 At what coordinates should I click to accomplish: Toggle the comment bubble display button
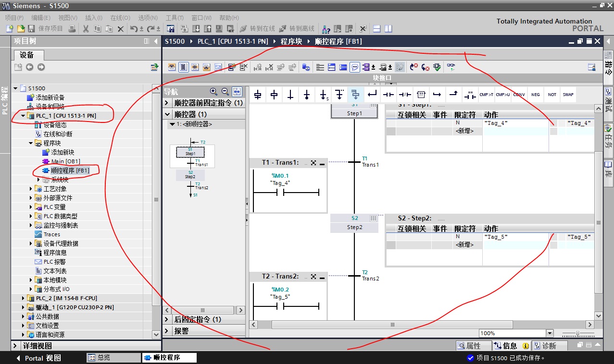(354, 67)
